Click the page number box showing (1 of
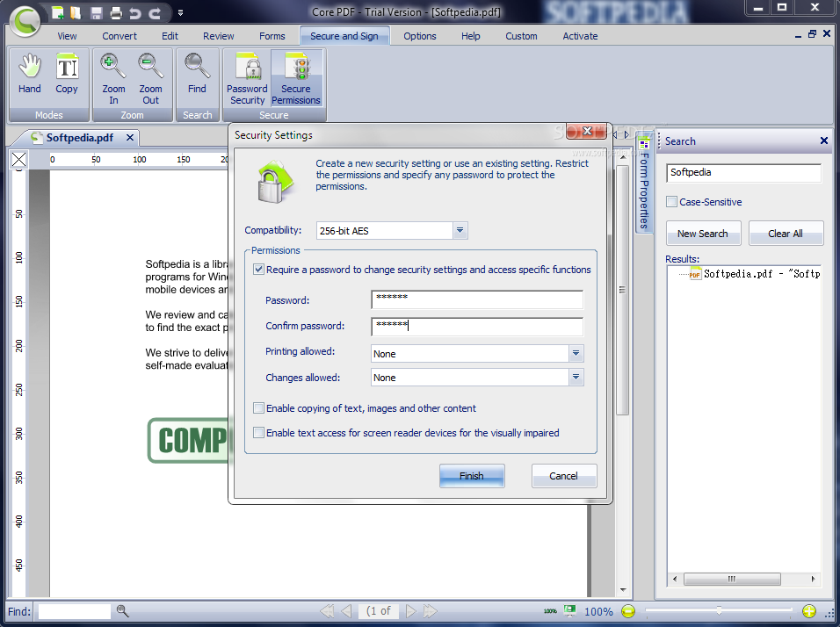 379,611
